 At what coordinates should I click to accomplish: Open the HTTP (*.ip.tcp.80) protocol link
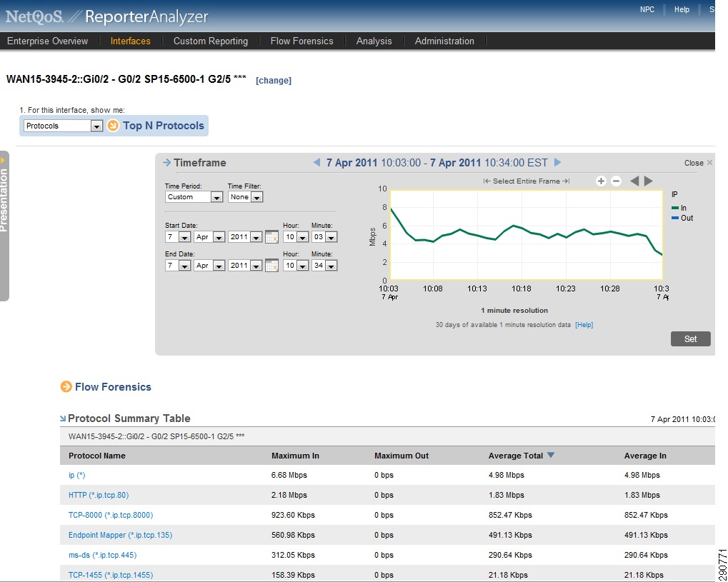[99, 495]
